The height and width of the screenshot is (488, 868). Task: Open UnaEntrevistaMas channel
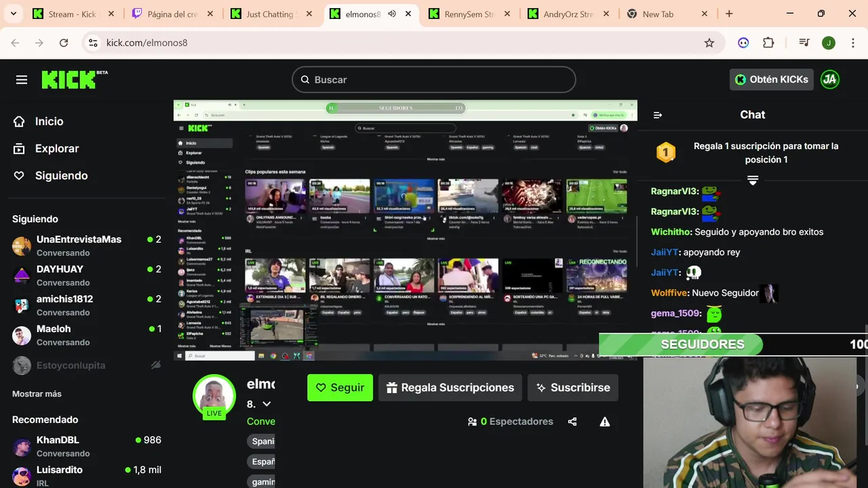tap(87, 246)
